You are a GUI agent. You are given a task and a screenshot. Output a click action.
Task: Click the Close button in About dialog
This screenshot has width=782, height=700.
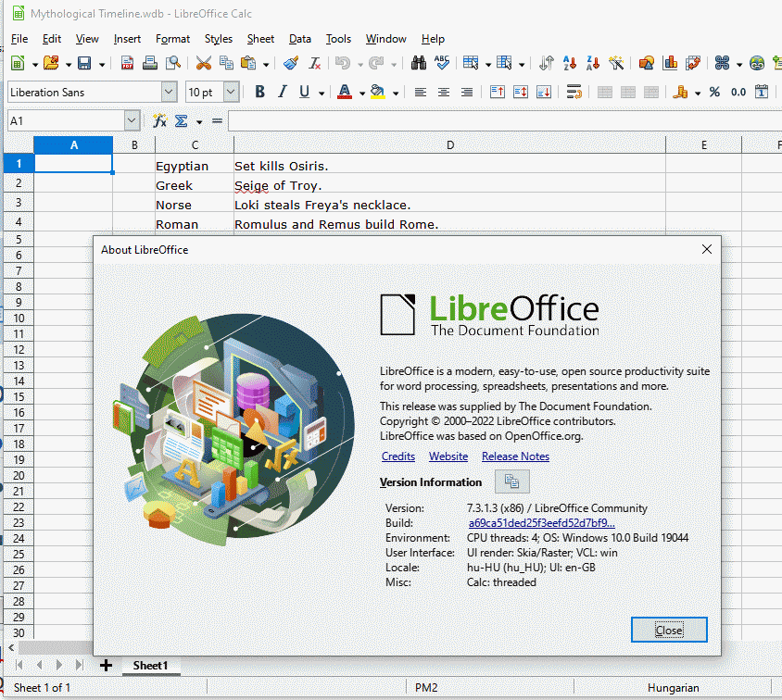point(669,631)
